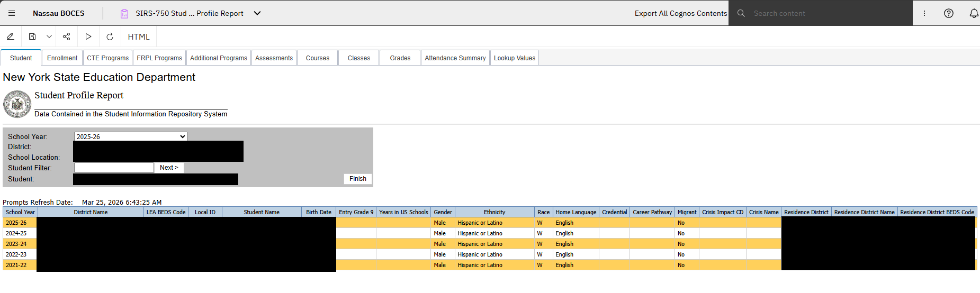The height and width of the screenshot is (293, 980).
Task: Select the 2025-26 school year row cell
Action: point(20,223)
